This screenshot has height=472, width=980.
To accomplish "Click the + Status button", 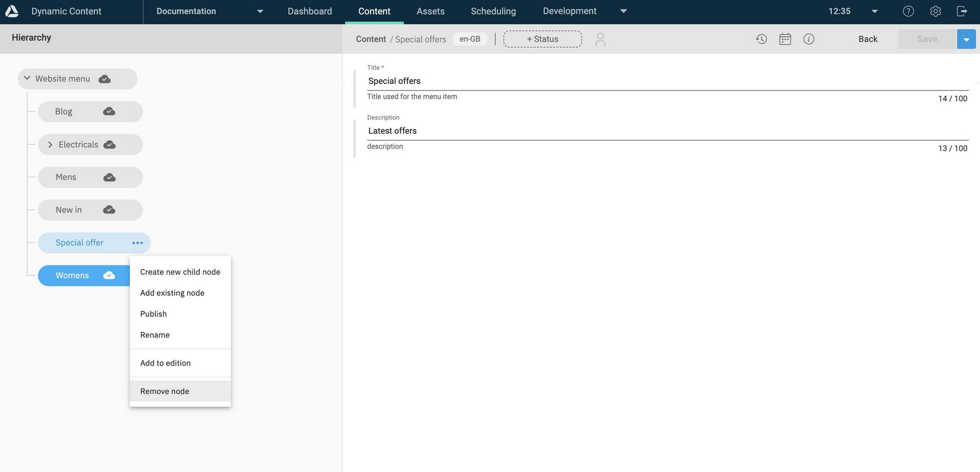I will click(x=542, y=39).
